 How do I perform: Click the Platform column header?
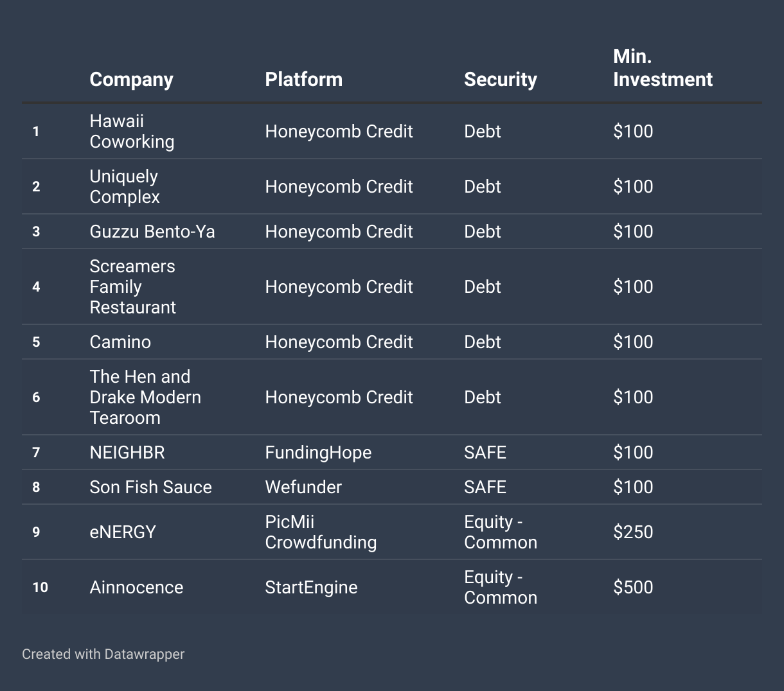click(x=303, y=80)
